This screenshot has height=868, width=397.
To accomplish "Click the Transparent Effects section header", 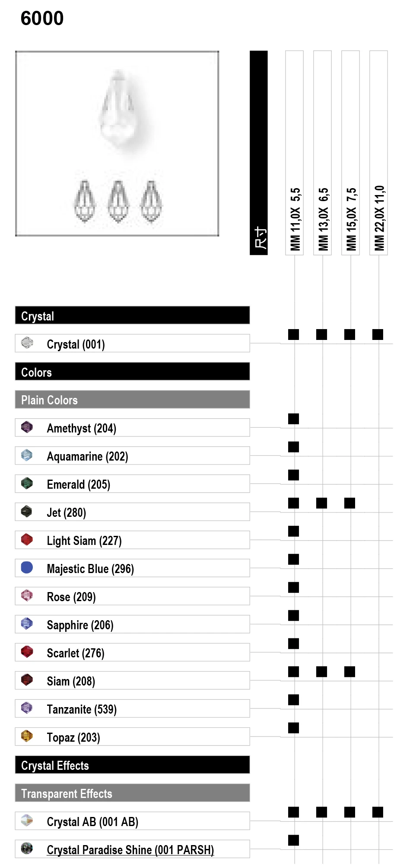I will coord(132,794).
